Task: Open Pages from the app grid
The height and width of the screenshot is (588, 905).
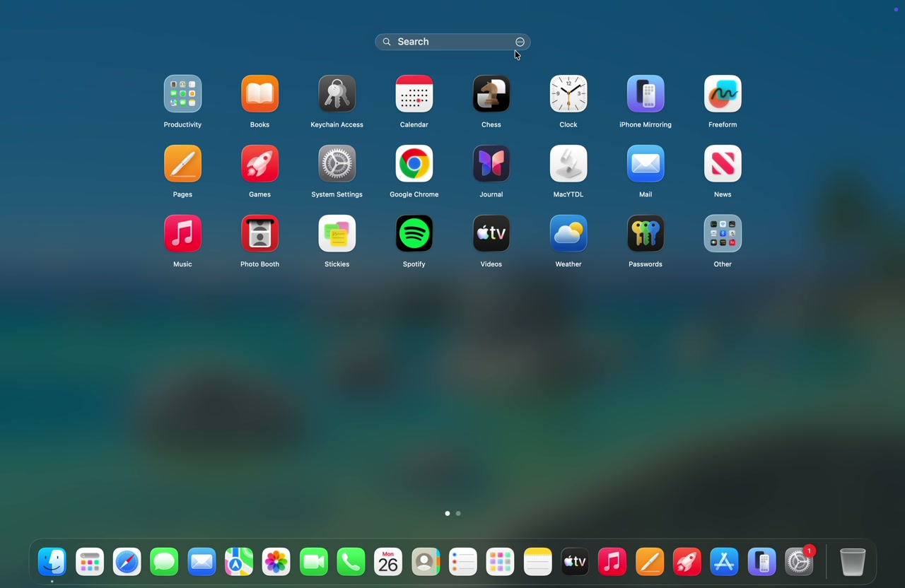Action: point(182,164)
